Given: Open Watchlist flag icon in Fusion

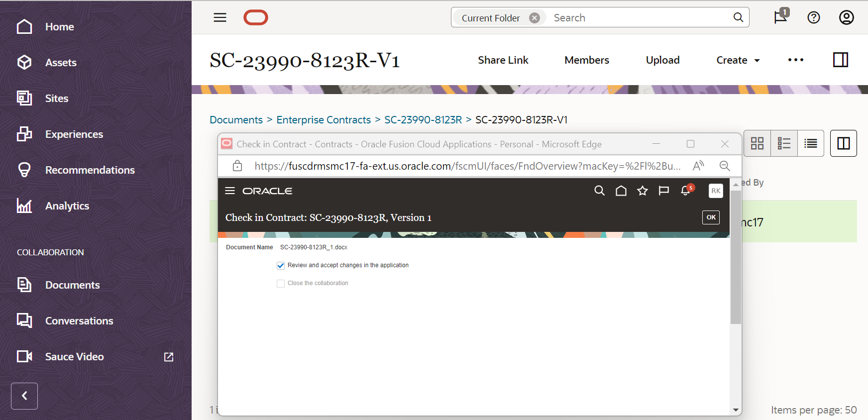Looking at the screenshot, I should click(664, 191).
